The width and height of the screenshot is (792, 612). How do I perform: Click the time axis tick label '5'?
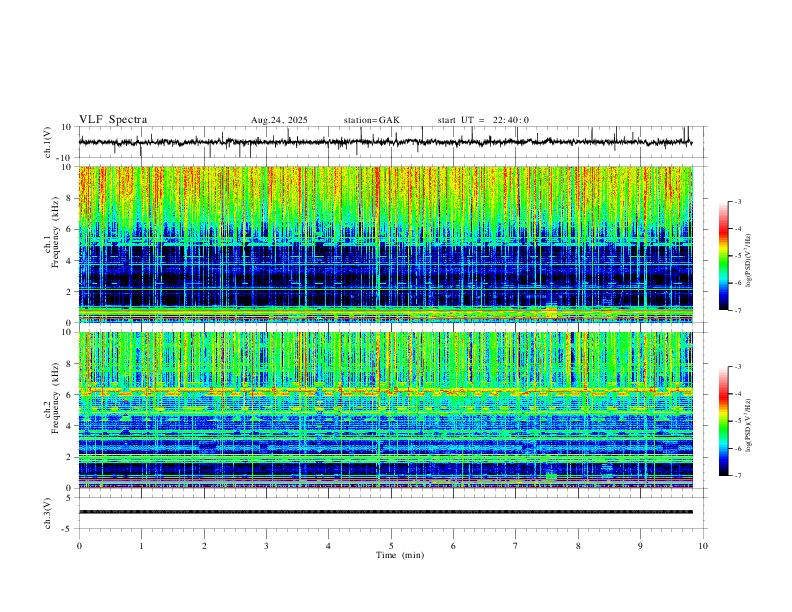391,546
